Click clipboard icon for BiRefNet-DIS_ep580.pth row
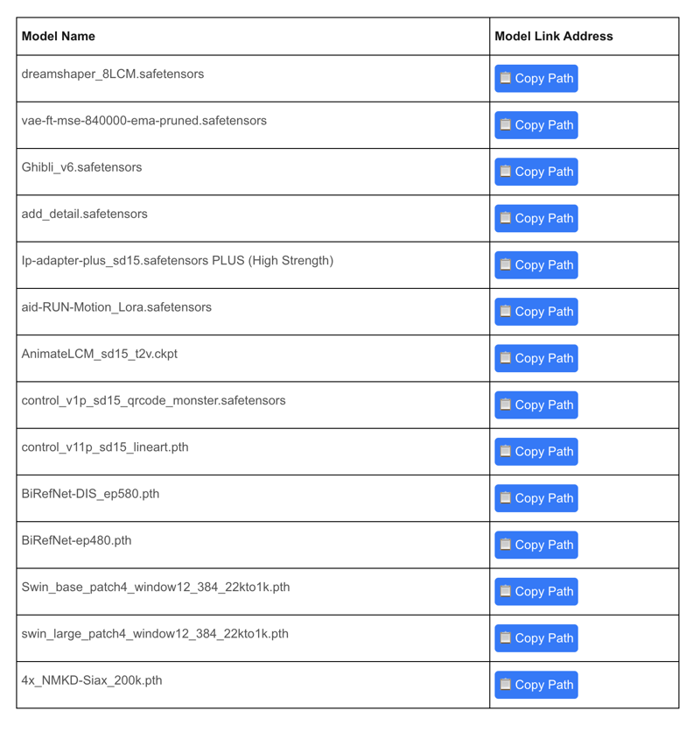The width and height of the screenshot is (700, 732). (x=506, y=498)
